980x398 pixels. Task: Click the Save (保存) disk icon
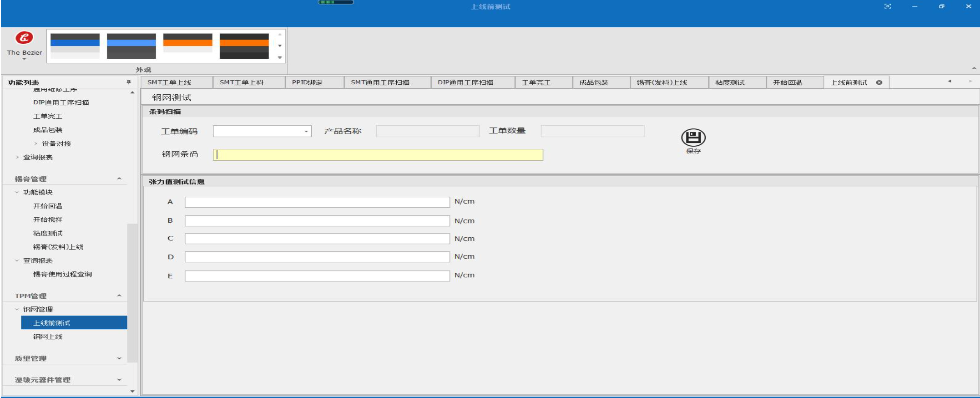click(x=693, y=138)
